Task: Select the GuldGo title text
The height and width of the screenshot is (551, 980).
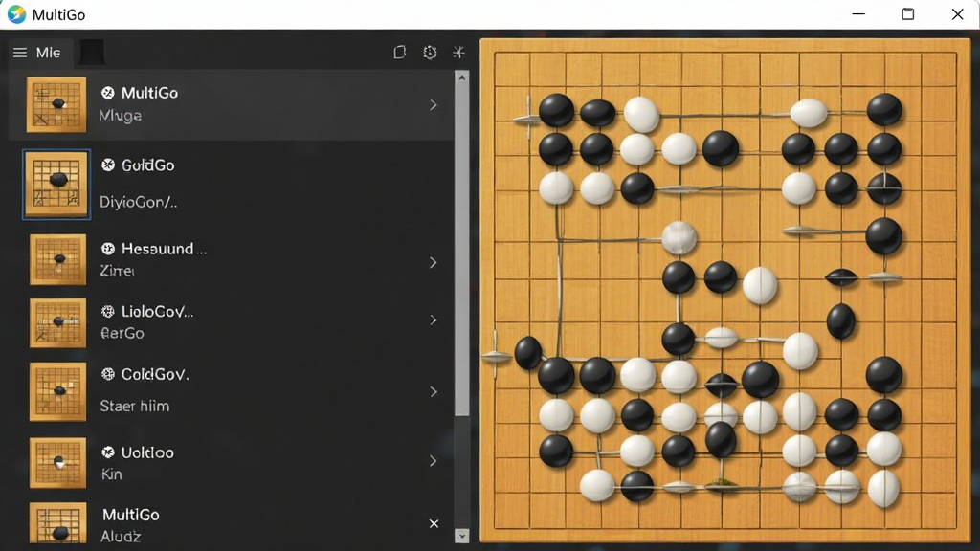Action: pyautogui.click(x=148, y=165)
